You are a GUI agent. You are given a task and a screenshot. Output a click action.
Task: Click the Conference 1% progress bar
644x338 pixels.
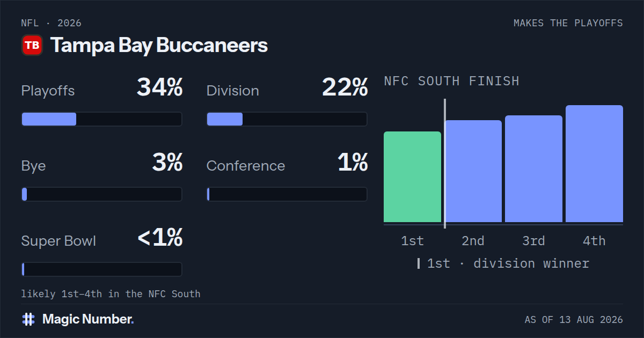(287, 194)
